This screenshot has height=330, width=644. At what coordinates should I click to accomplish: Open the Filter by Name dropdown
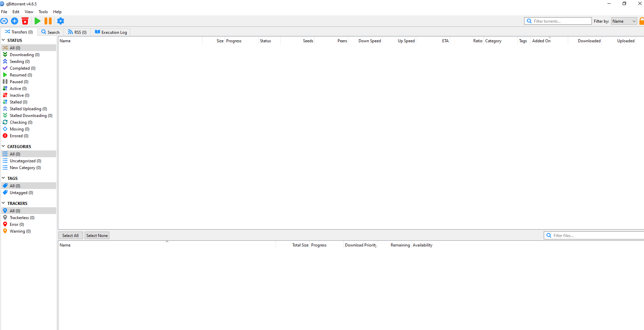624,21
